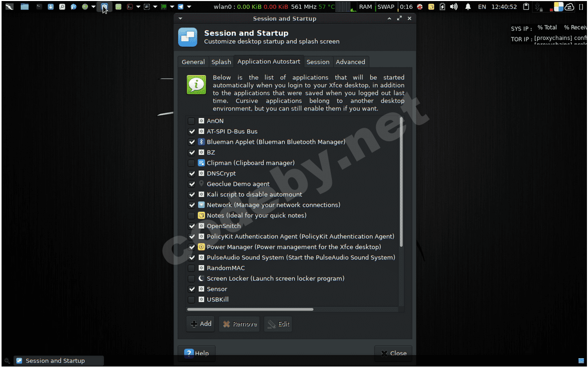The width and height of the screenshot is (588, 367).
Task: Open Help for Session and Startup
Action: coord(196,353)
